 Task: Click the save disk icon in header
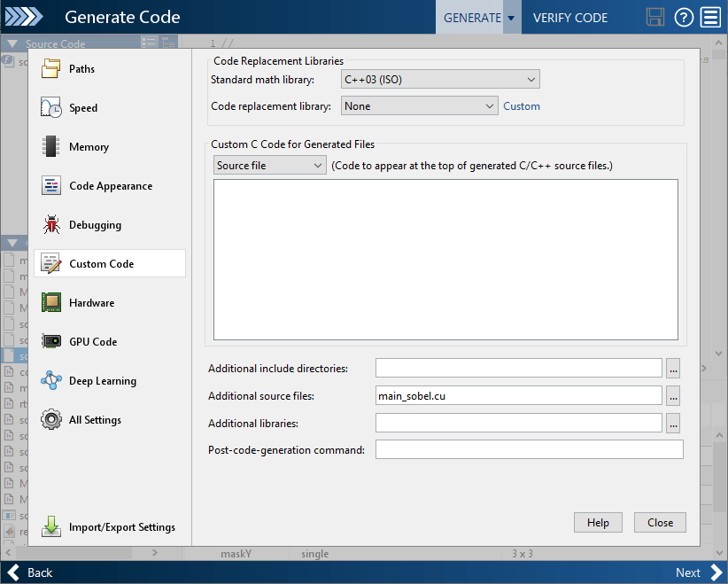pyautogui.click(x=655, y=18)
